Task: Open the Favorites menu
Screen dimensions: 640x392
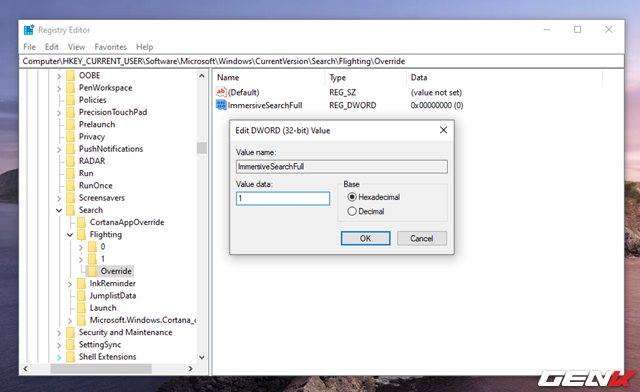Action: 110,47
